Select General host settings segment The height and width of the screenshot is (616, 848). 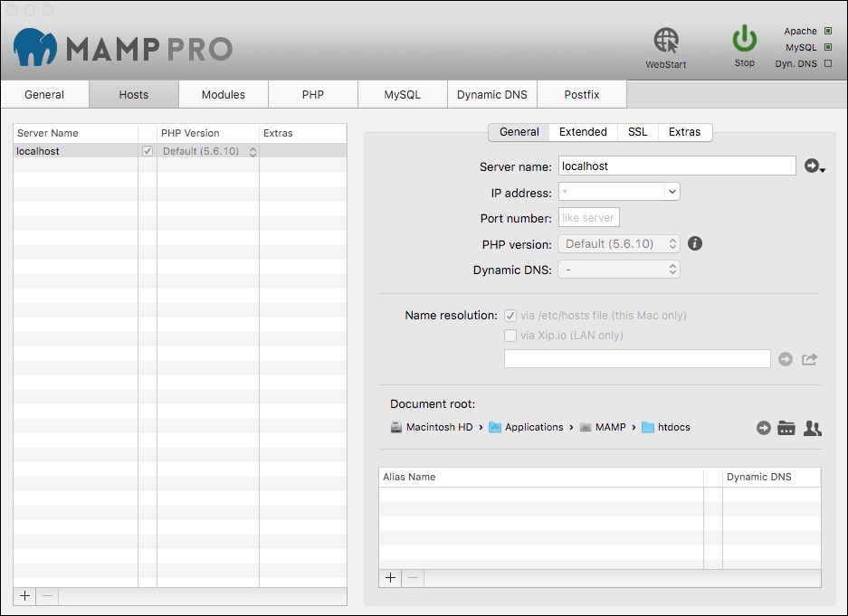(x=519, y=132)
